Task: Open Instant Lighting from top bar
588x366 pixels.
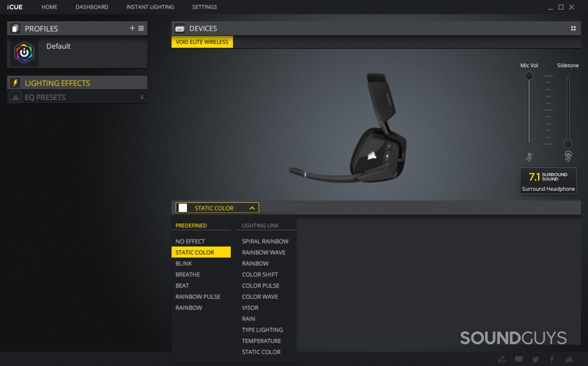Action: [150, 7]
